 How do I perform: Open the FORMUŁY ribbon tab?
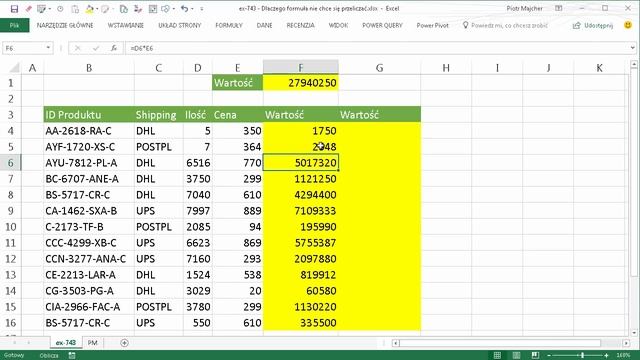click(x=229, y=25)
